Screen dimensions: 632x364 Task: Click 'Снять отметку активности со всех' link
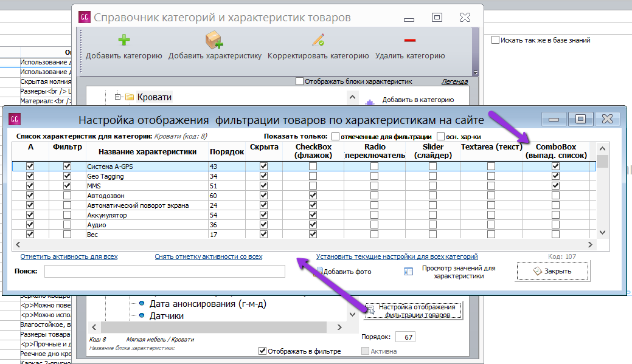coord(209,256)
